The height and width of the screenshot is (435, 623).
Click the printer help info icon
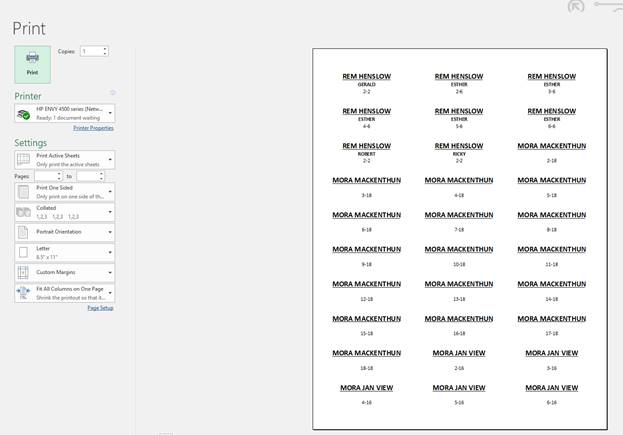click(x=112, y=93)
